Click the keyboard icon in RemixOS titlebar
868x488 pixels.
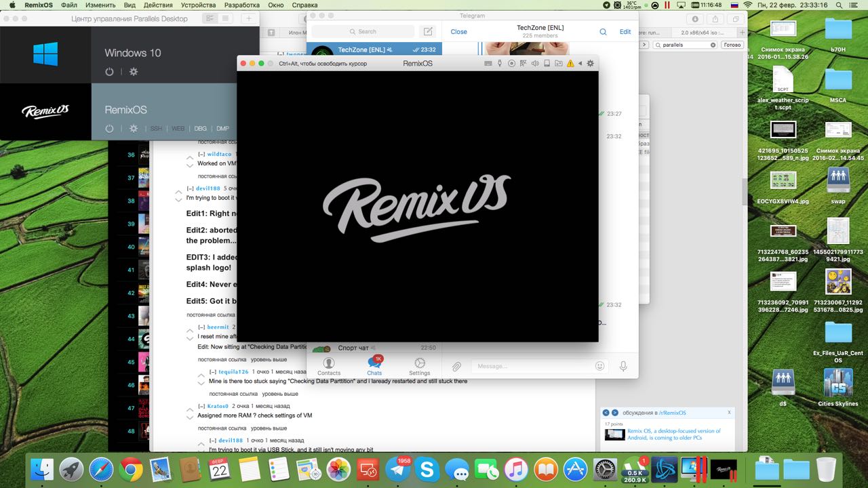point(488,64)
